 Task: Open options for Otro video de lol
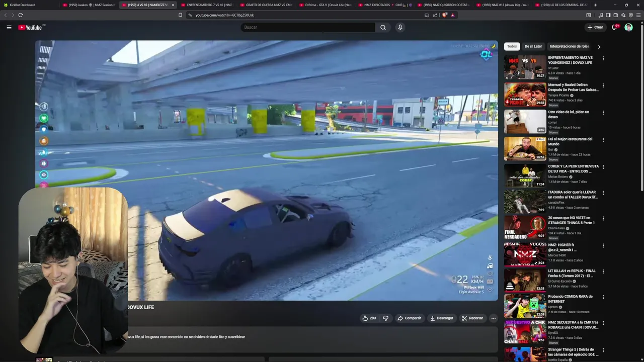point(603,113)
